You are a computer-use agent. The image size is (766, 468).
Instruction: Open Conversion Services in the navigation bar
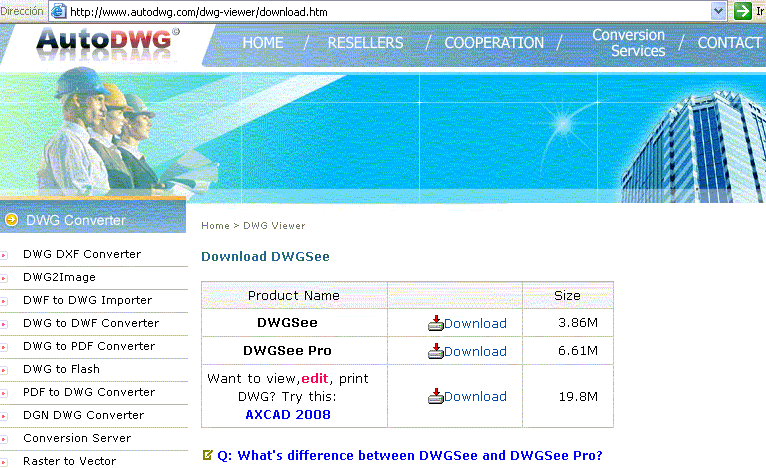click(x=629, y=43)
